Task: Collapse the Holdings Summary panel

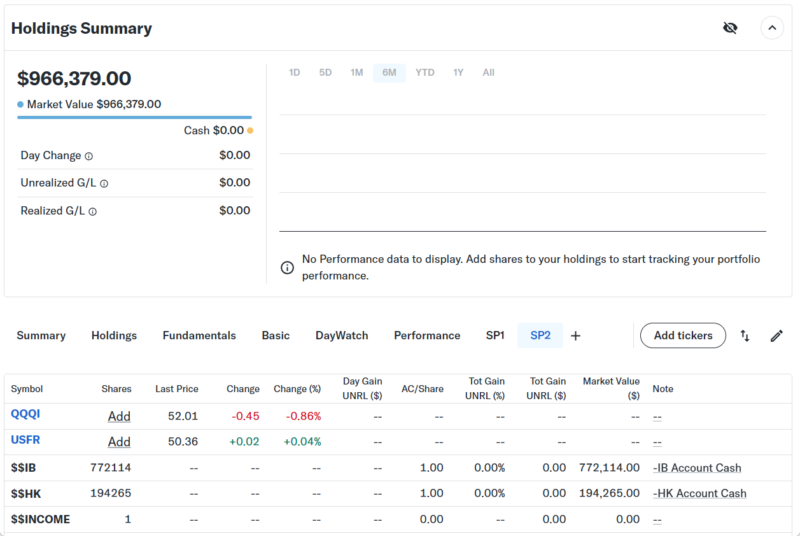Action: (x=772, y=28)
